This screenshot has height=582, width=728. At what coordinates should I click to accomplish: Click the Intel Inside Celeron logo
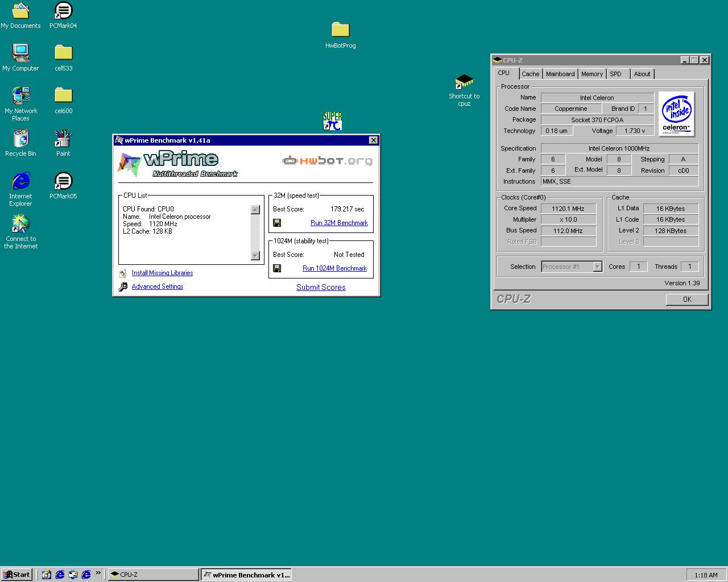click(x=676, y=114)
